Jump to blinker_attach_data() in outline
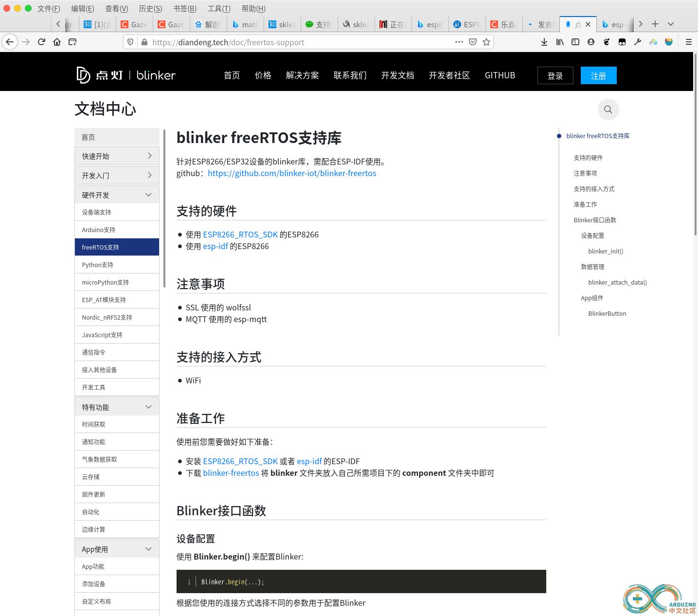The width and height of the screenshot is (698, 616). point(617,282)
